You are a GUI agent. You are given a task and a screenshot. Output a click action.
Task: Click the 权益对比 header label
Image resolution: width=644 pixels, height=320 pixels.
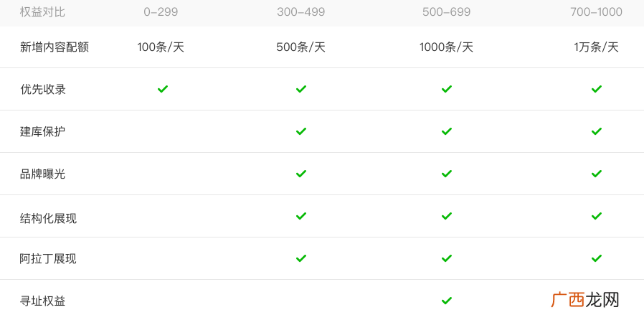tap(42, 12)
